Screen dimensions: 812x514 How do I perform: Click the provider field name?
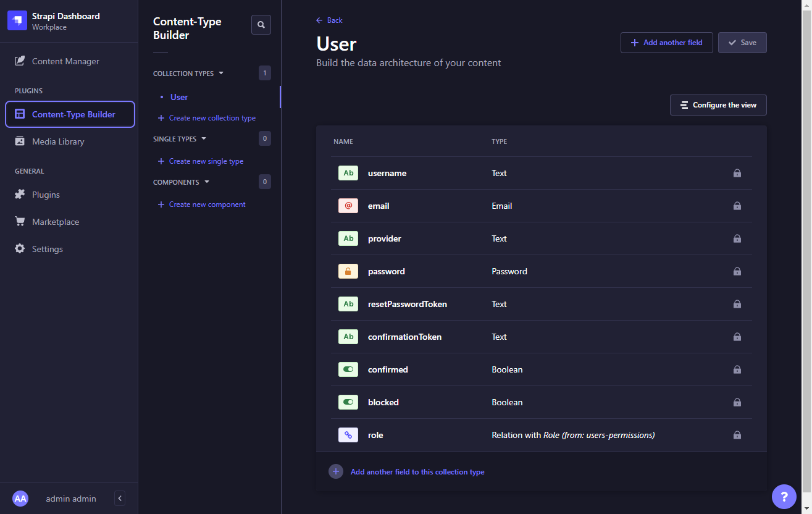[x=385, y=238]
